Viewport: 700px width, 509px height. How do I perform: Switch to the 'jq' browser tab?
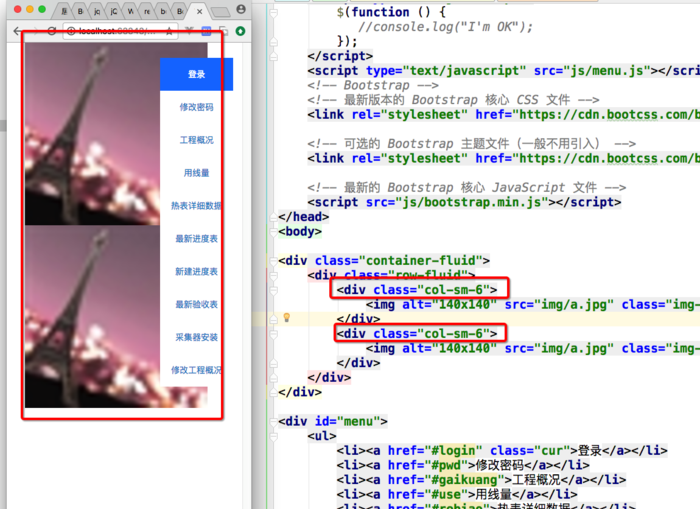click(97, 11)
